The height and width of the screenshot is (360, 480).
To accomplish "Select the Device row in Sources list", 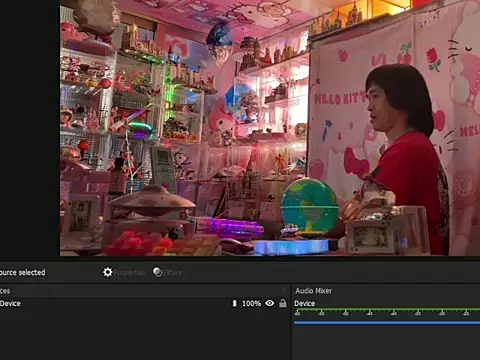I will point(145,303).
